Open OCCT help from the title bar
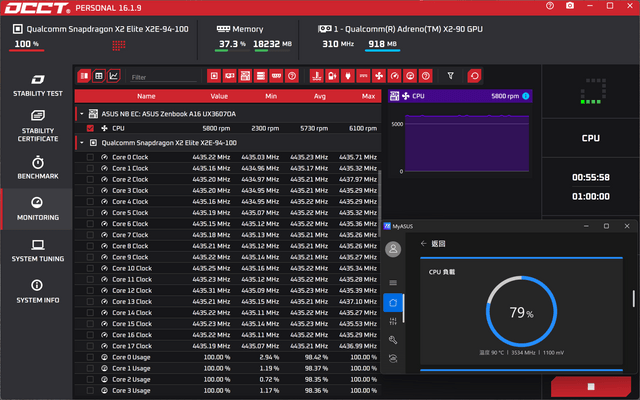Screen dimensions: 640x400 [x=550, y=6]
